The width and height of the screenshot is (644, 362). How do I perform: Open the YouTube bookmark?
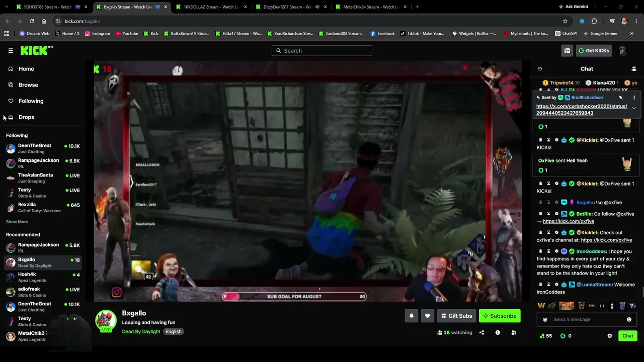coord(127,34)
